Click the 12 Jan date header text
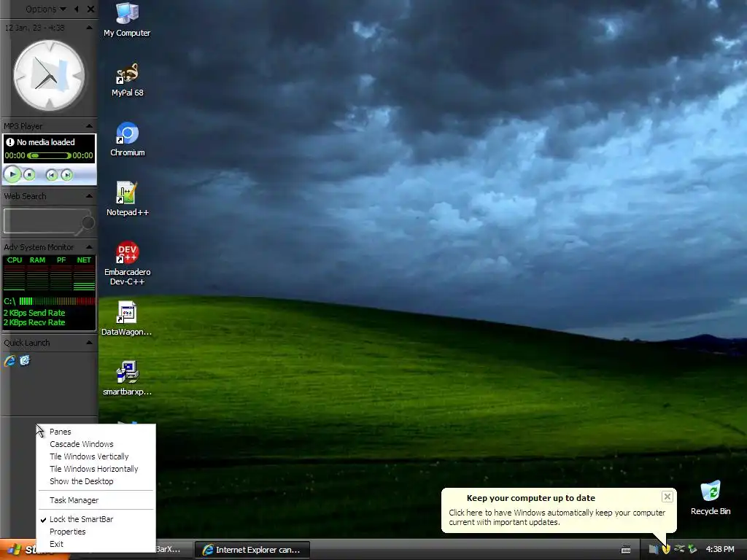The height and width of the screenshot is (560, 747). [x=34, y=28]
